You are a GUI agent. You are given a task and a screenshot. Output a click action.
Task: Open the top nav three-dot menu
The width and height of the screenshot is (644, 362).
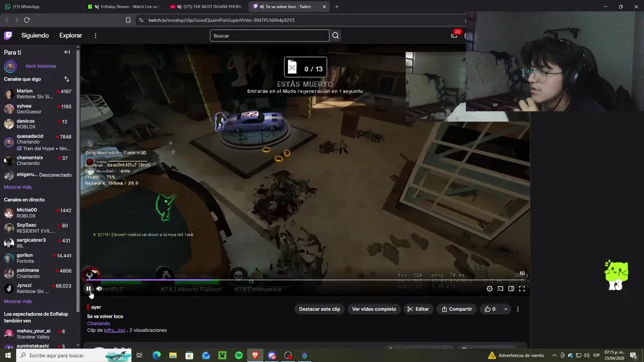pos(95,35)
